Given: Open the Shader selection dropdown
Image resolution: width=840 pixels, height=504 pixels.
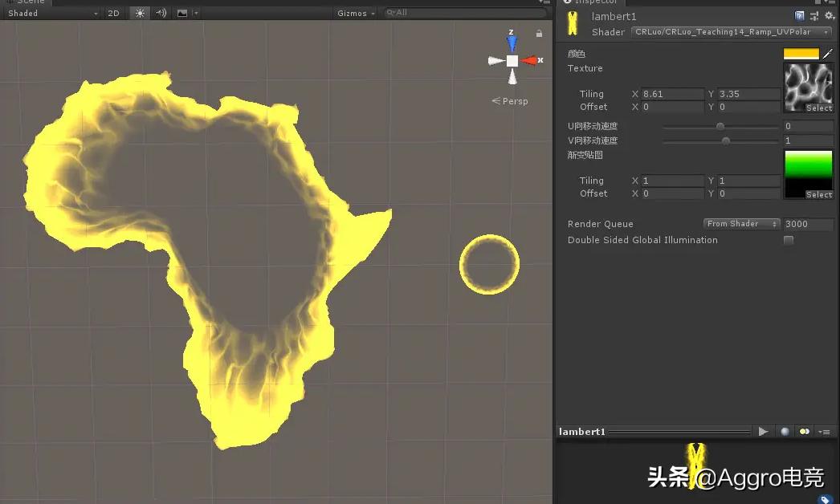Looking at the screenshot, I should click(x=732, y=32).
